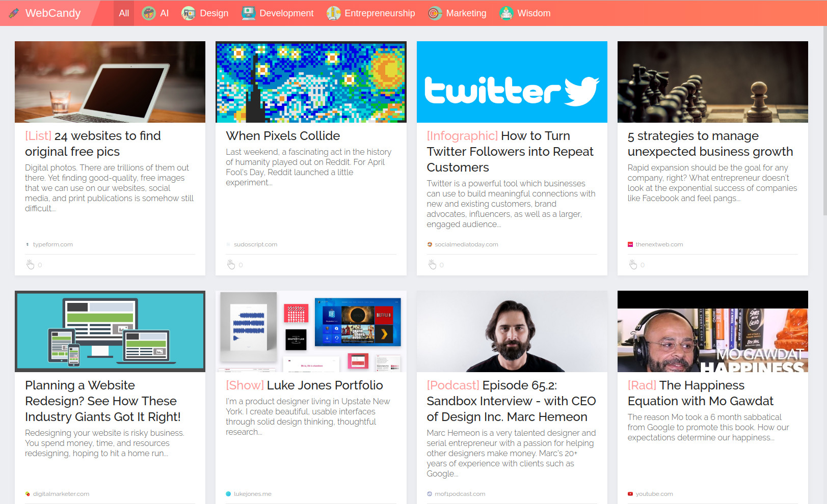Click the Entrepreneurship category icon
827x504 pixels.
(x=333, y=13)
